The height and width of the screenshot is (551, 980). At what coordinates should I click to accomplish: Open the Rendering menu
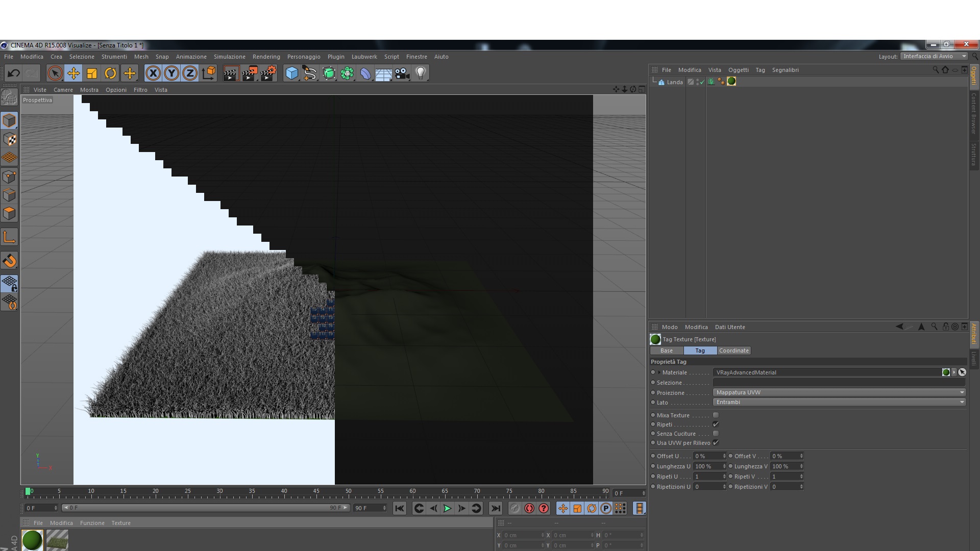click(266, 57)
